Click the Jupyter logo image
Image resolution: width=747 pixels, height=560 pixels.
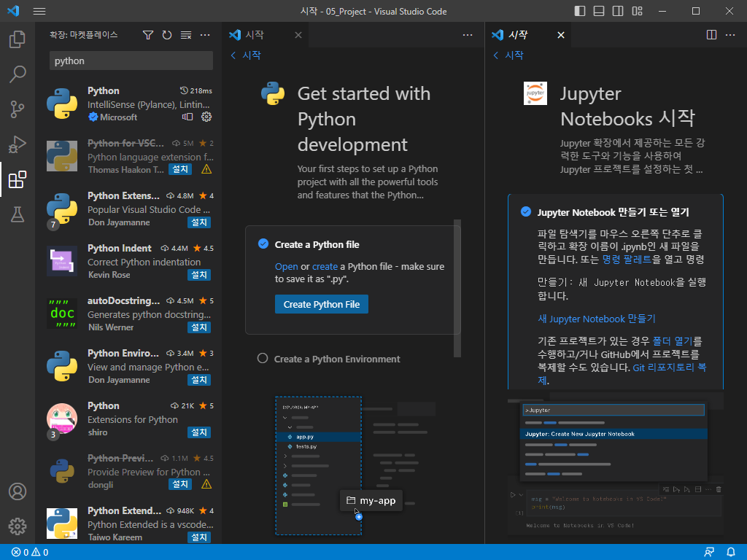pos(535,93)
